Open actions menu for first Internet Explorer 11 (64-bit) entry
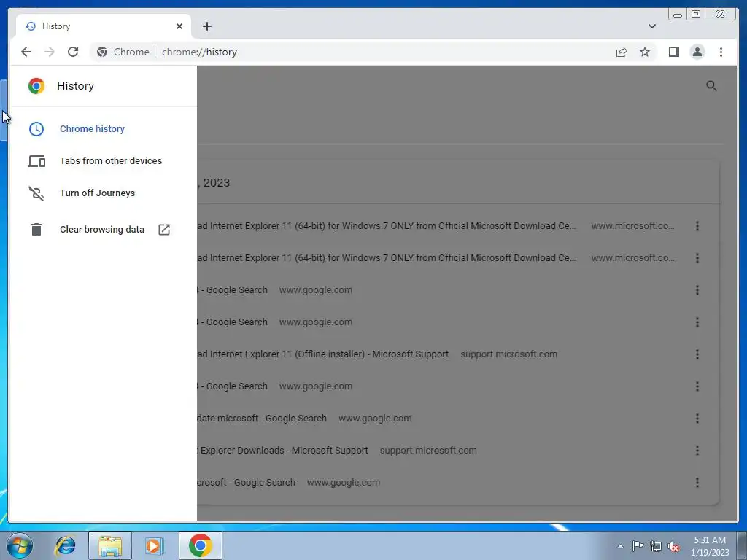The height and width of the screenshot is (560, 747). point(697,226)
